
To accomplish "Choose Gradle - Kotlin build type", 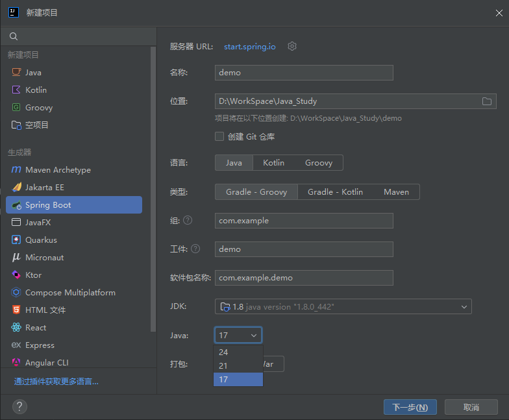I will (x=335, y=192).
